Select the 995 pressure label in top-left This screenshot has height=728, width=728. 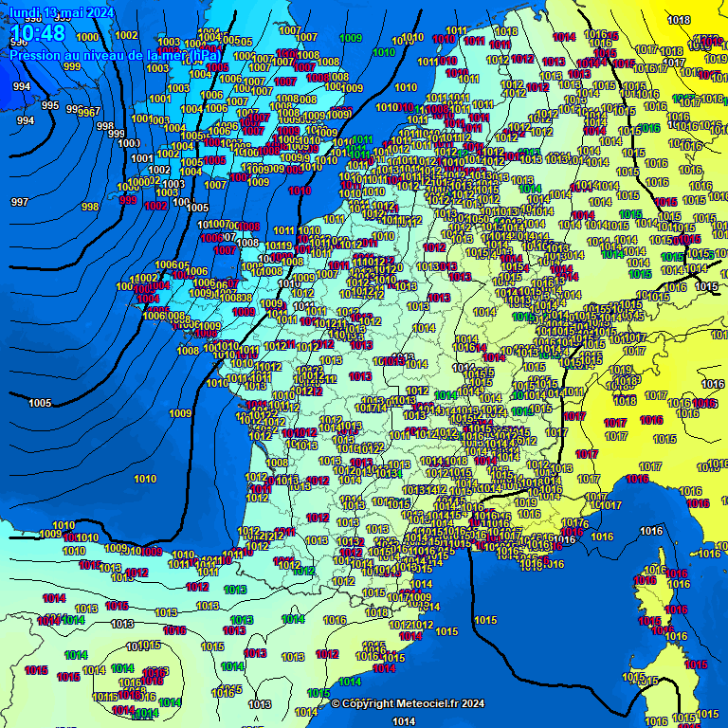pos(50,105)
